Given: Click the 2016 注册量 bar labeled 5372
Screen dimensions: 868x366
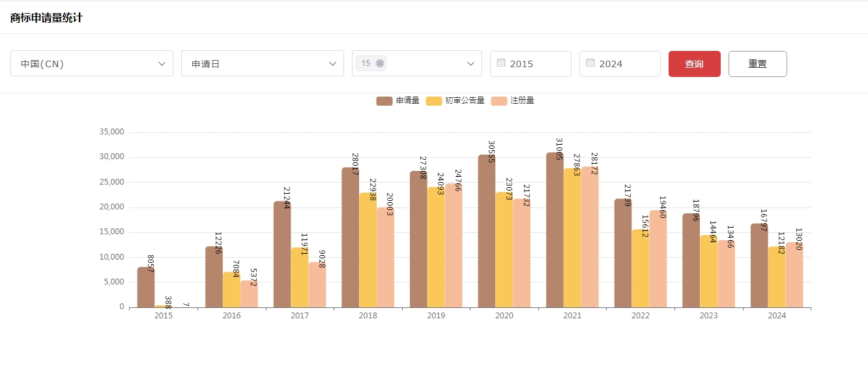Looking at the screenshot, I should pyautogui.click(x=249, y=294).
